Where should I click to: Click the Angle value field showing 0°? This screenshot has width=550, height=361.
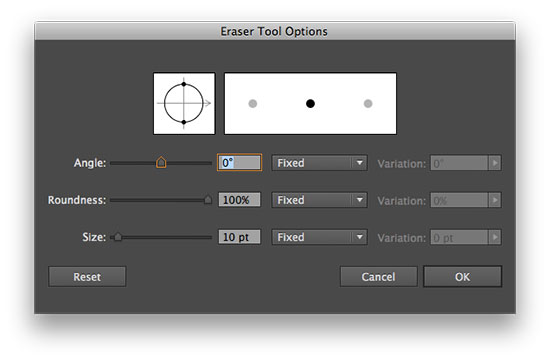(x=240, y=162)
